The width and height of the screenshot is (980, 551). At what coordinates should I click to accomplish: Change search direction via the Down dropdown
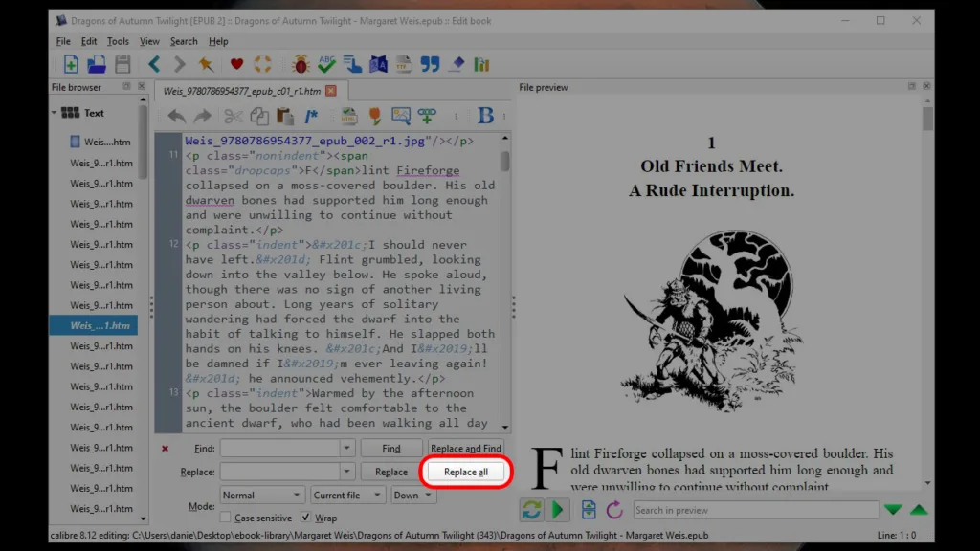412,495
